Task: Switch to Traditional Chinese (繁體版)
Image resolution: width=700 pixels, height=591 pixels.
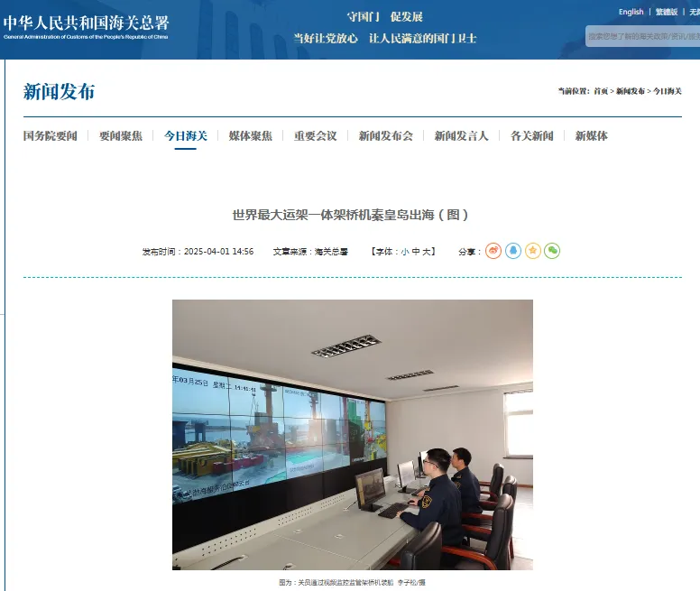Action: [x=667, y=12]
